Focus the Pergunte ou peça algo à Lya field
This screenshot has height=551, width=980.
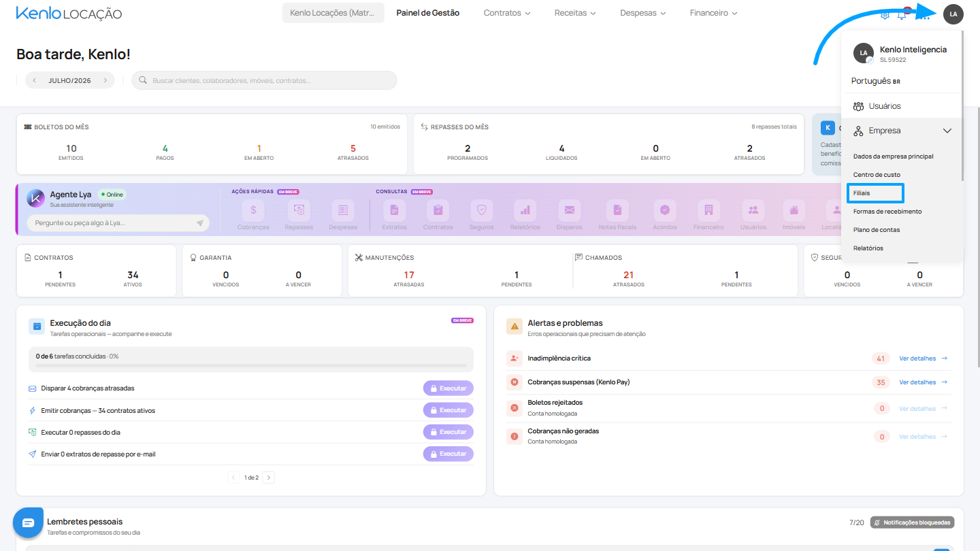(118, 223)
